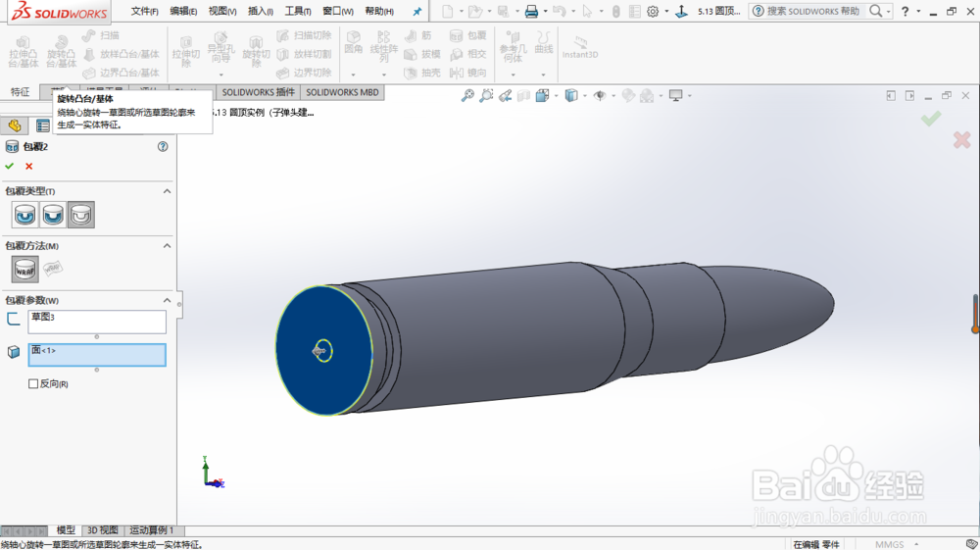Click the Revolved Boss/Base (旋转凸台/基体) tool
980x550 pixels.
tap(61, 51)
